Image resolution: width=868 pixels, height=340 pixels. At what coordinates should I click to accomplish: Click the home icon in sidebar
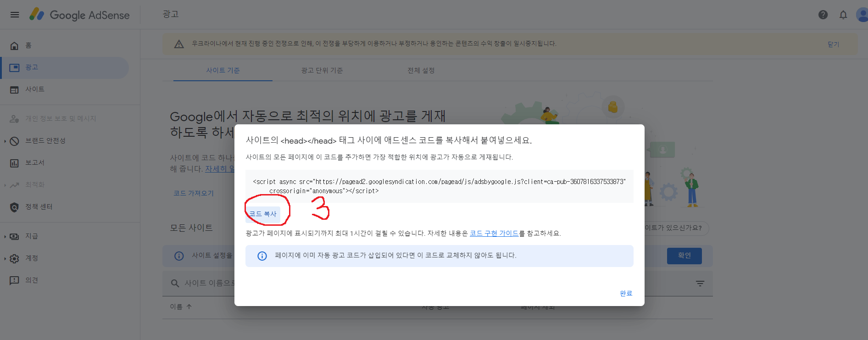point(14,45)
